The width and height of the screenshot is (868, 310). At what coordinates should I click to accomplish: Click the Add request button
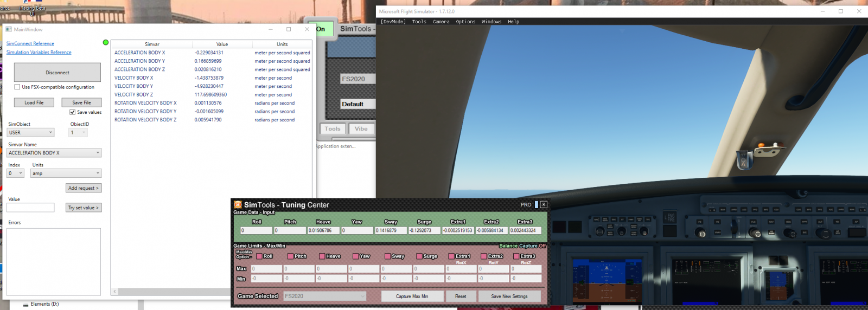point(84,188)
